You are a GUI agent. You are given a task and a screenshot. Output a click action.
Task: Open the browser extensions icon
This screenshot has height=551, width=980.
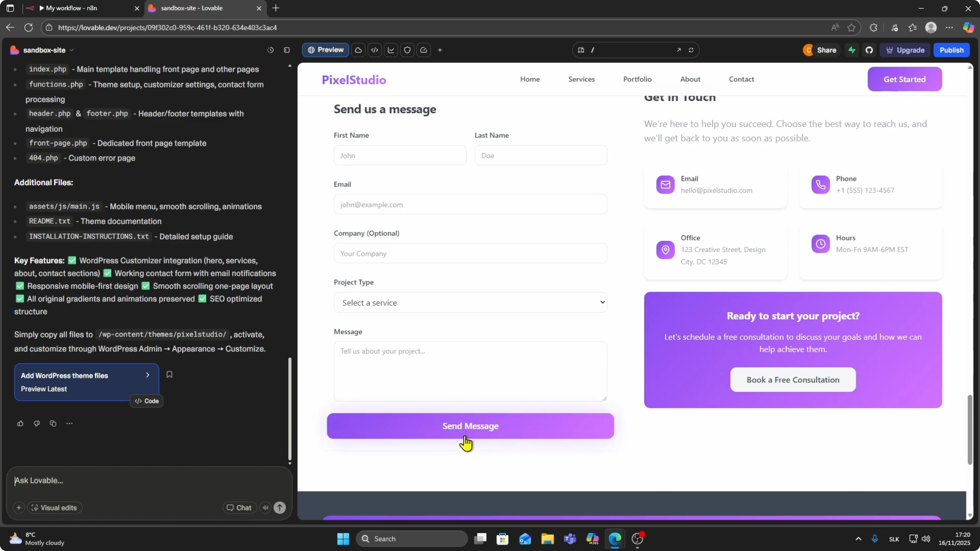[874, 27]
